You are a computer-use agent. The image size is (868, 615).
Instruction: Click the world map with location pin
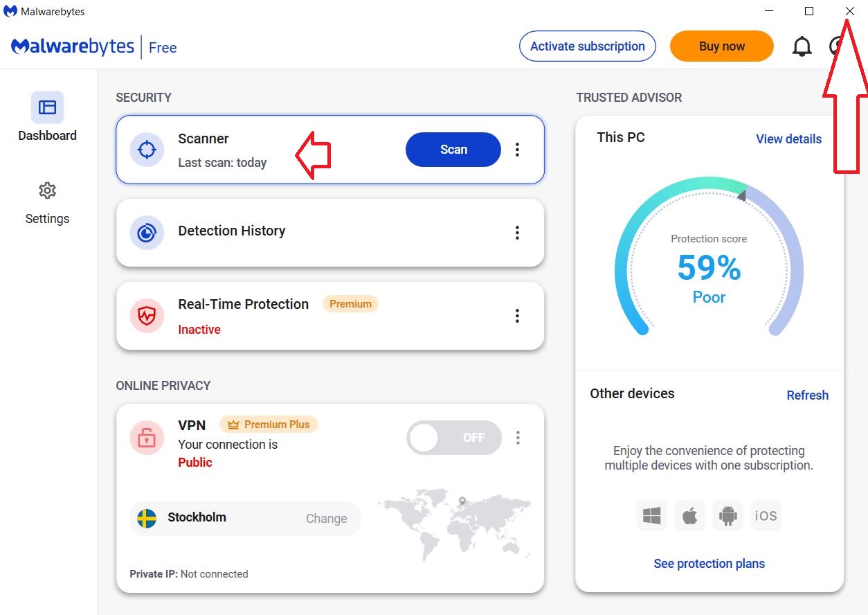455,524
